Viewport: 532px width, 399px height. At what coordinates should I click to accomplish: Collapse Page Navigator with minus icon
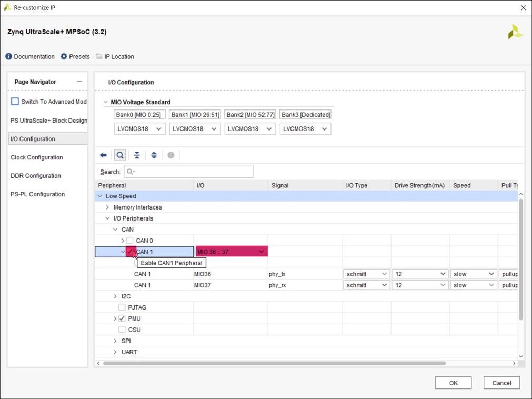(x=79, y=82)
